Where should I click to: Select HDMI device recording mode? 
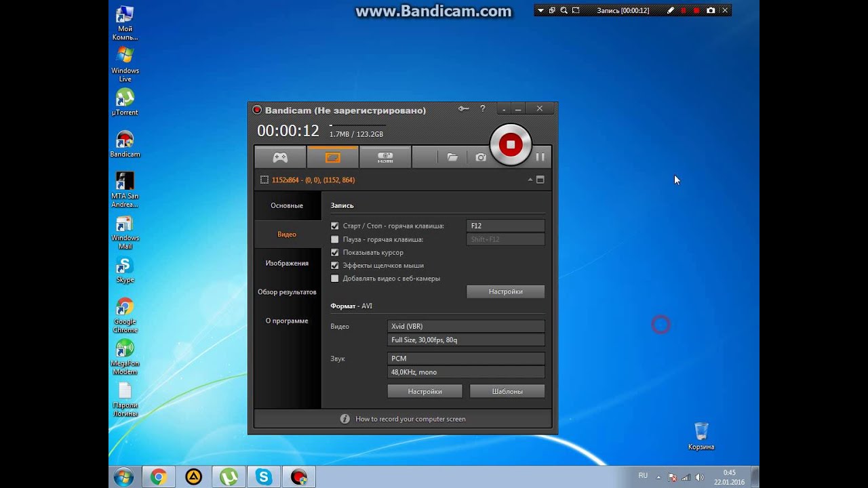tap(385, 157)
